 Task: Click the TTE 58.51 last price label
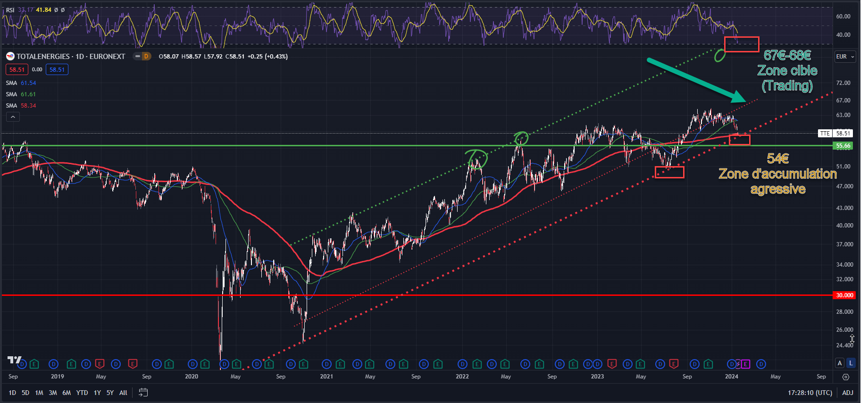pyautogui.click(x=836, y=134)
